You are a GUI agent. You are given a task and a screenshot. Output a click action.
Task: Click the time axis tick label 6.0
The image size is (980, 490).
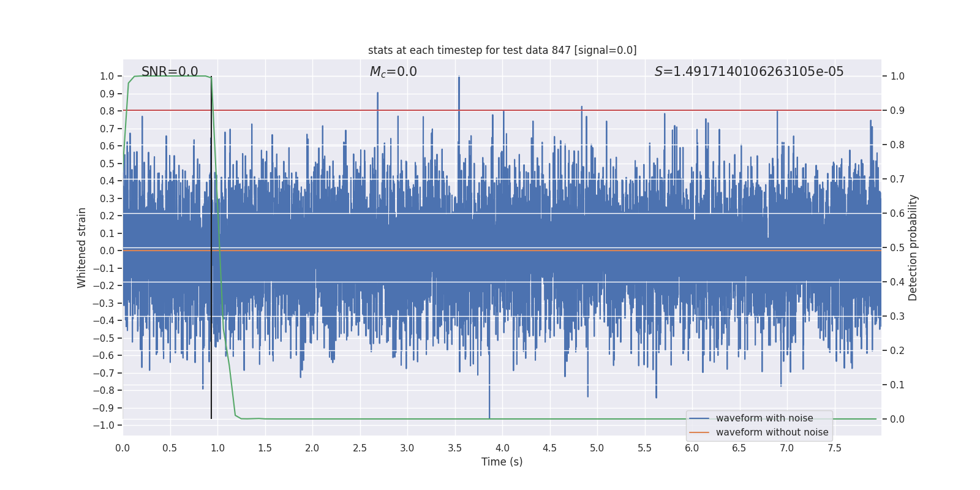coord(692,448)
